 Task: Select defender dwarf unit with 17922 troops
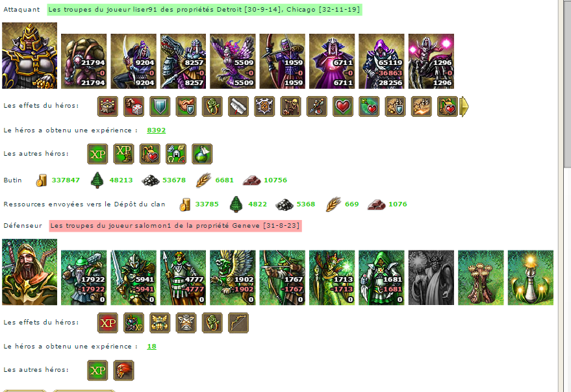tap(84, 277)
